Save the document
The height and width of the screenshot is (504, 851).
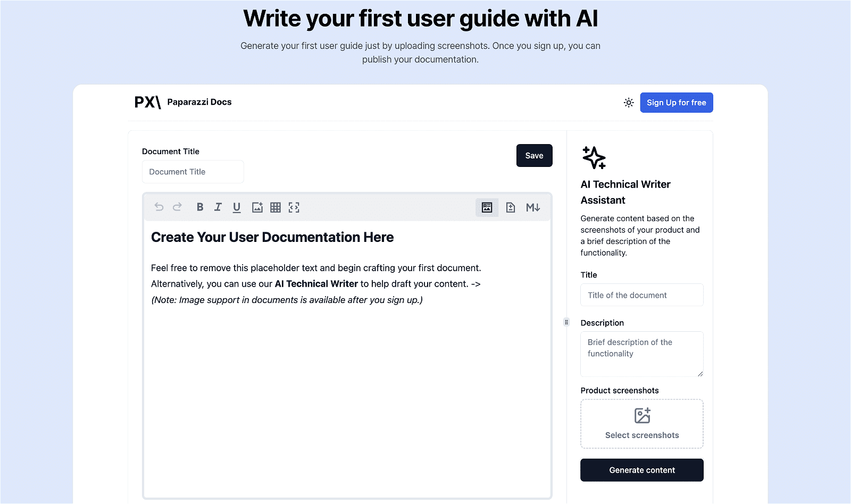(x=534, y=156)
